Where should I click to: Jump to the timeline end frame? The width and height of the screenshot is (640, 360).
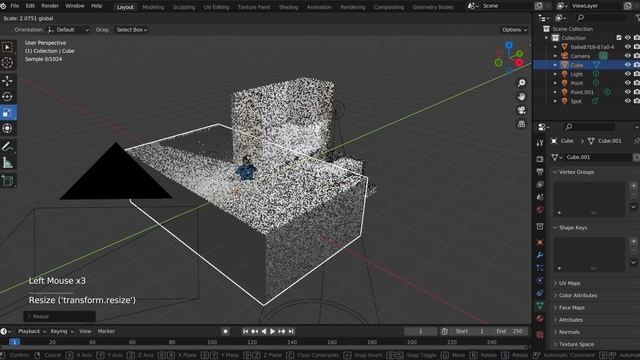(x=291, y=331)
